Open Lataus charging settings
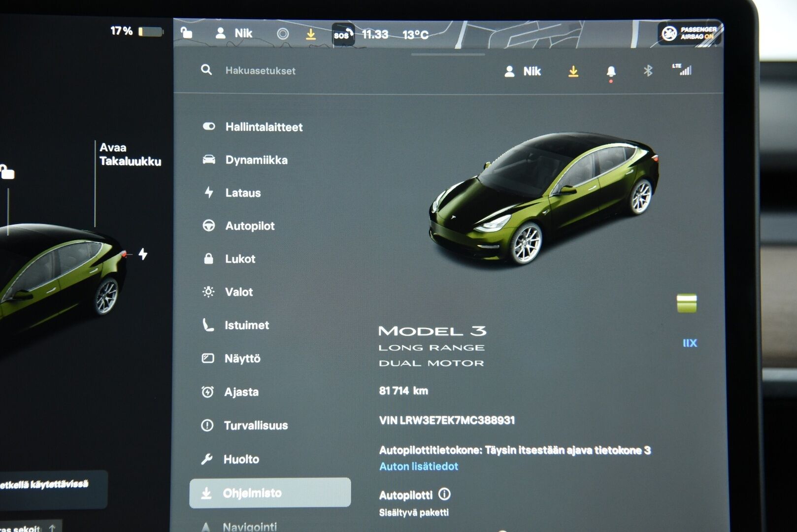Image resolution: width=797 pixels, height=532 pixels. pos(232,193)
